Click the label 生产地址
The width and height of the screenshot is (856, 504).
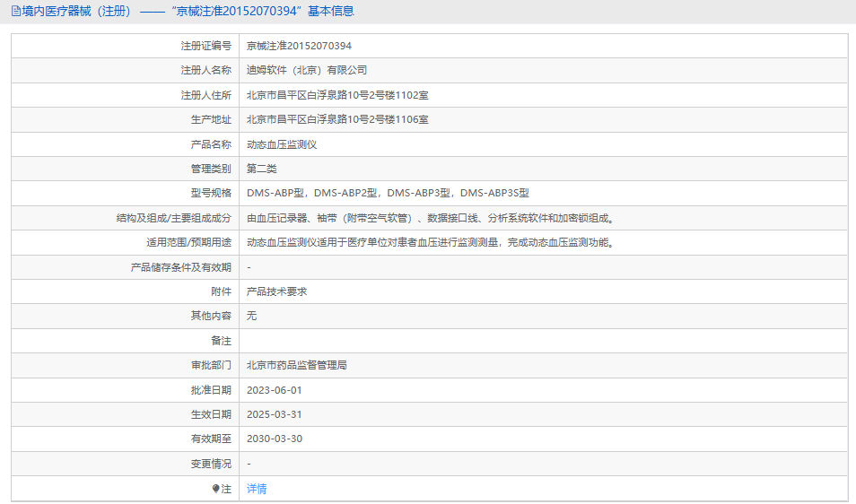pos(211,119)
